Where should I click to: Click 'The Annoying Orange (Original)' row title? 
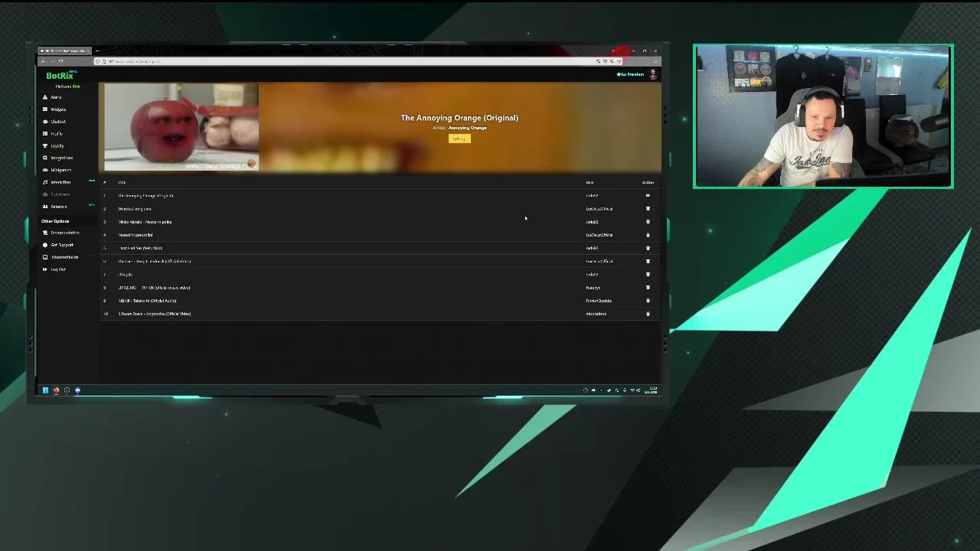coord(145,196)
